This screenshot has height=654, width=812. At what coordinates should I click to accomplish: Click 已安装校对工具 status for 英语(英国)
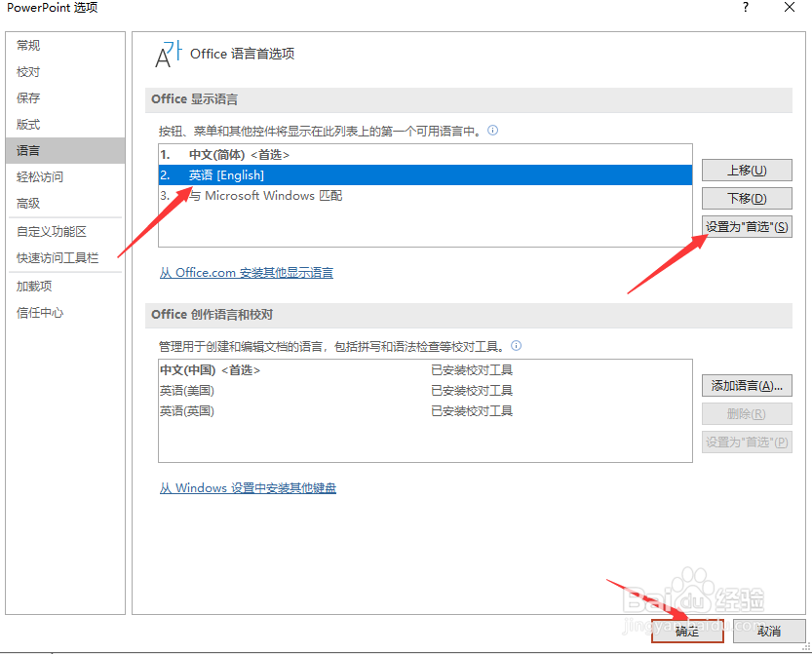pyautogui.click(x=472, y=411)
